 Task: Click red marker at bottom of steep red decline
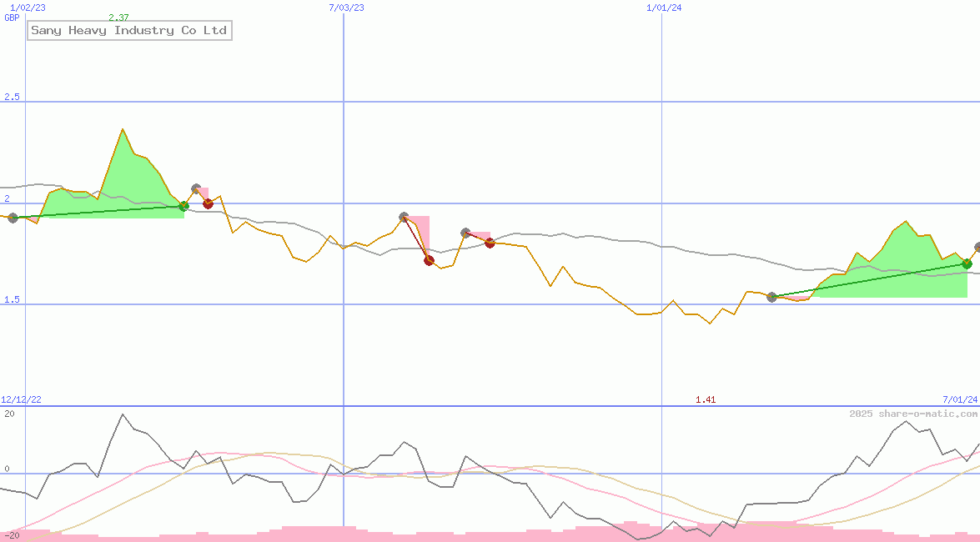[x=429, y=260]
